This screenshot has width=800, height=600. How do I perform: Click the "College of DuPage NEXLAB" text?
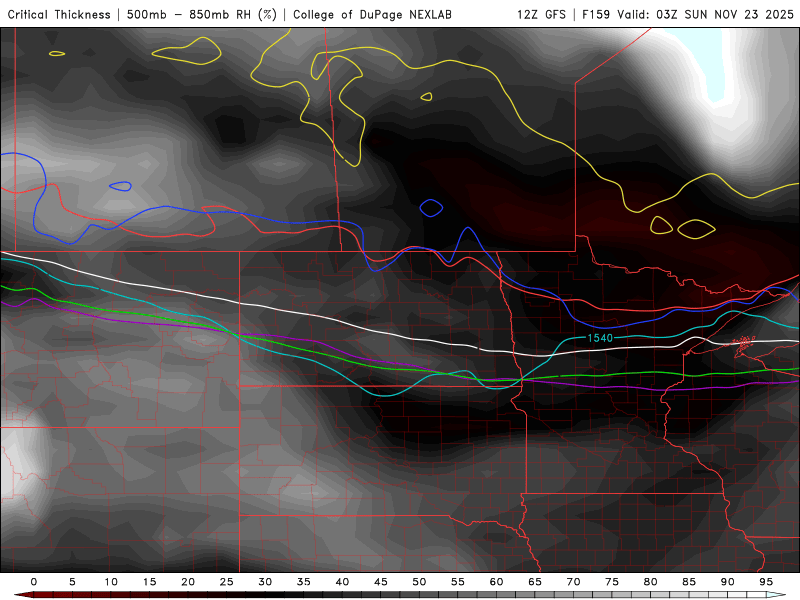[372, 15]
